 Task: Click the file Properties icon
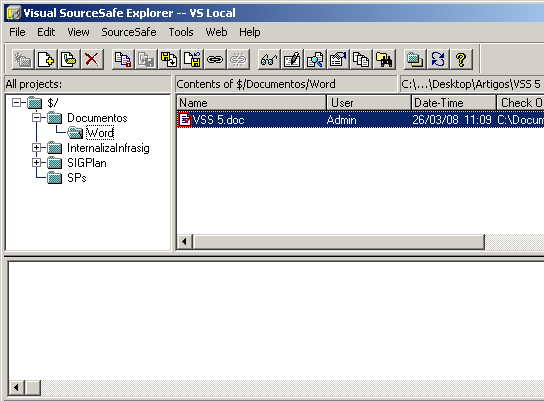point(338,59)
